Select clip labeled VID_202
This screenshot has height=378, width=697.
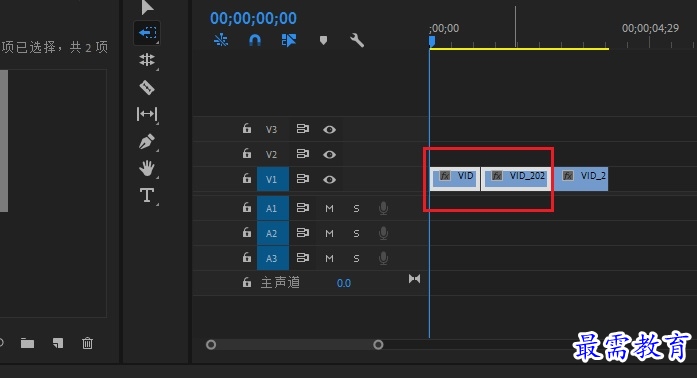tap(517, 179)
